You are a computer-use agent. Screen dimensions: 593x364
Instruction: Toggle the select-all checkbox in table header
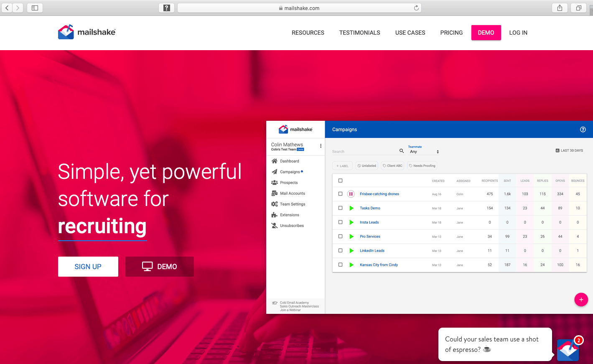click(340, 181)
